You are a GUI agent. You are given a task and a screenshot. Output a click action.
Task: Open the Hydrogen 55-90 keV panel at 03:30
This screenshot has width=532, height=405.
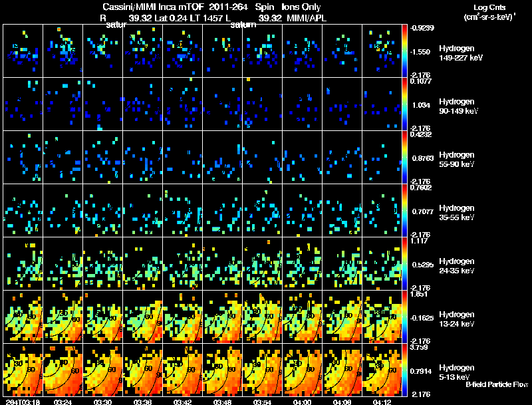(x=103, y=158)
